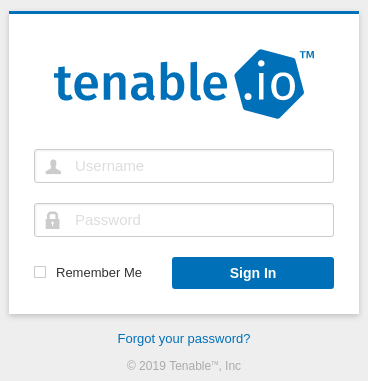Click the © 2019 Tenable, Inc footer text
The image size is (368, 381).
[184, 366]
